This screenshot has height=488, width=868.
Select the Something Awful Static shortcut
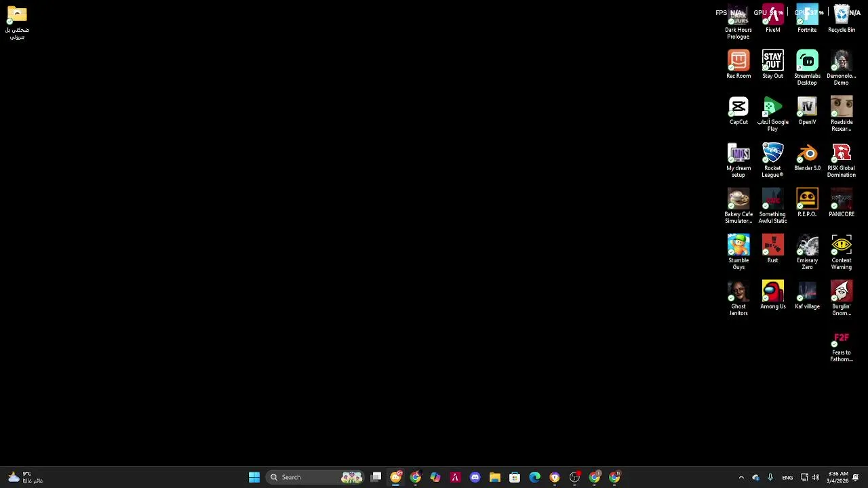[772, 207]
